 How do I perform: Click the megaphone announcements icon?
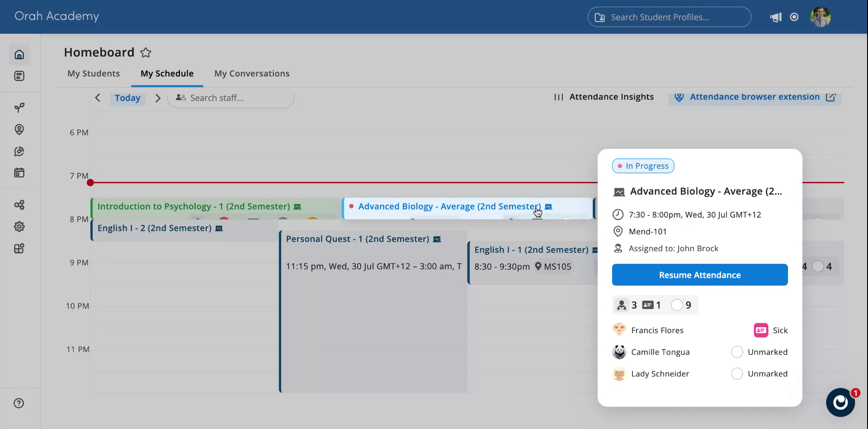pos(776,17)
